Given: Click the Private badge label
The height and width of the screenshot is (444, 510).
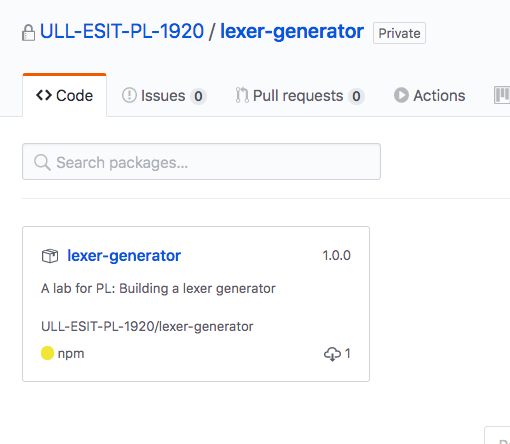Looking at the screenshot, I should click(399, 33).
